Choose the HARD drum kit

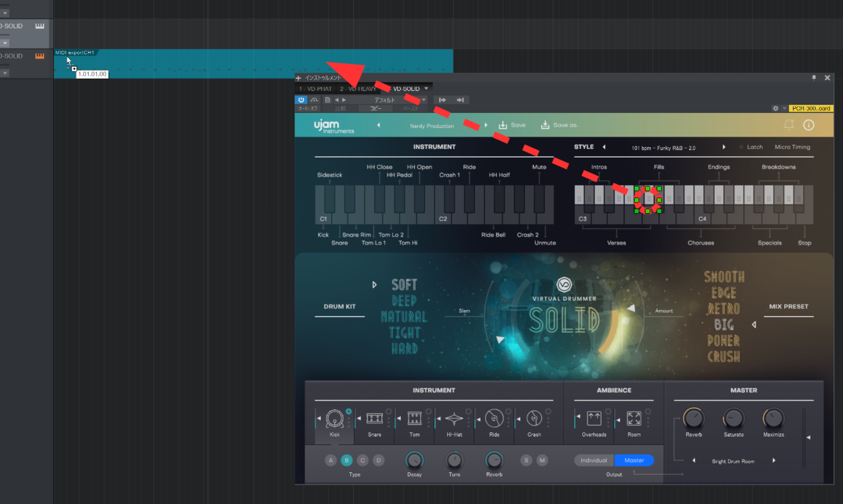point(404,349)
